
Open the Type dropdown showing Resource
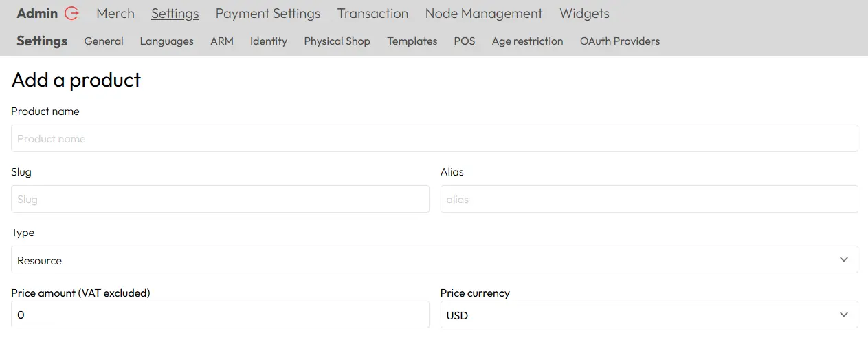click(434, 259)
